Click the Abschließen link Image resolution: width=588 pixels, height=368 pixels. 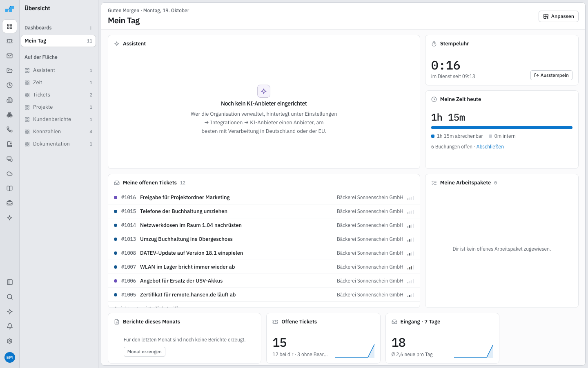[490, 147]
